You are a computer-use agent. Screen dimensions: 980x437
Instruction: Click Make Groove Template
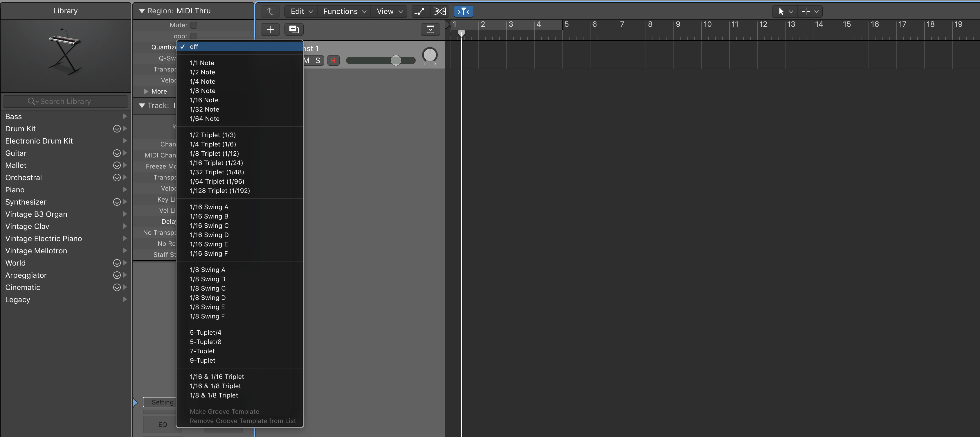[224, 411]
